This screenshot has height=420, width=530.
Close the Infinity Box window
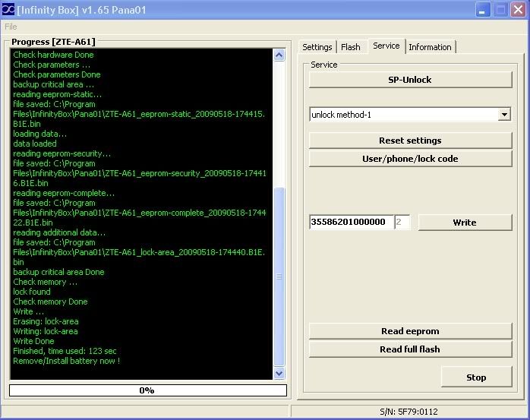(x=518, y=9)
